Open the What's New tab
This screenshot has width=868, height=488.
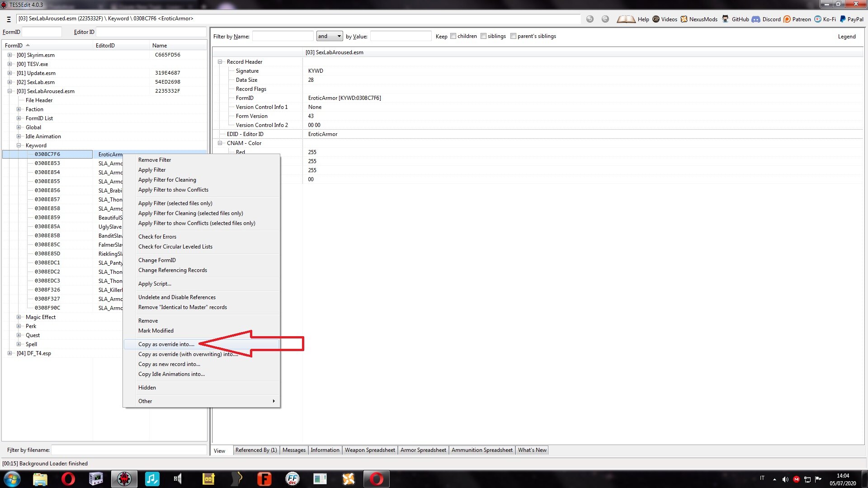click(532, 450)
